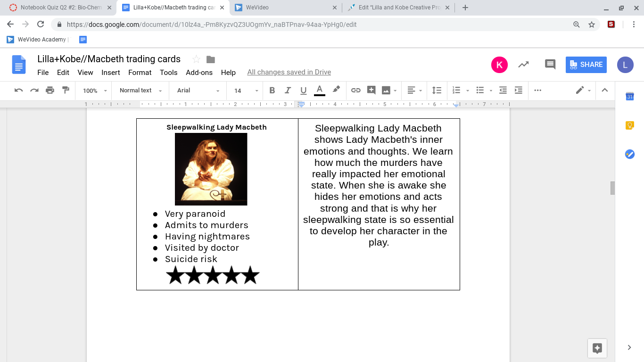Select the Paint format tool
This screenshot has height=362, width=644.
(66, 90)
